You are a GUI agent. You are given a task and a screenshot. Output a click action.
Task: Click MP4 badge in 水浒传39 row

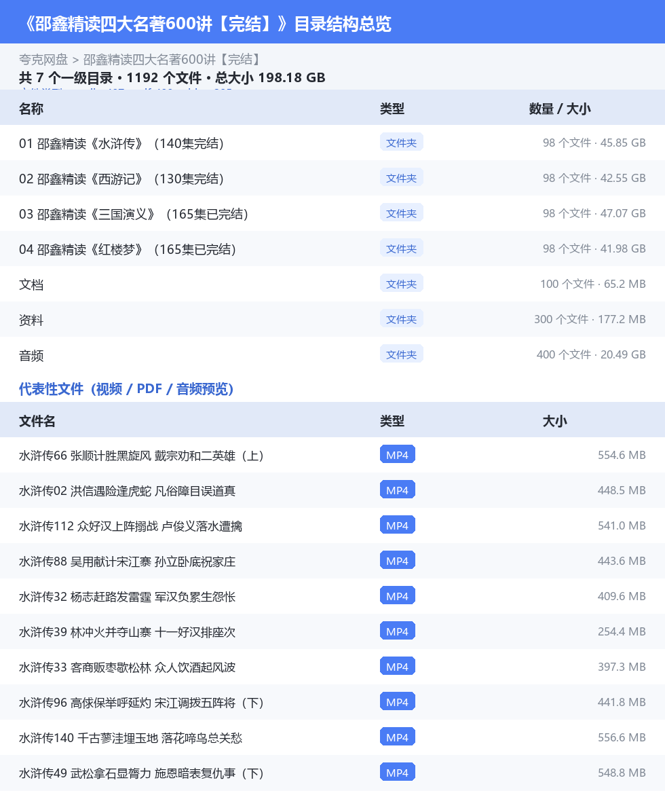[398, 631]
